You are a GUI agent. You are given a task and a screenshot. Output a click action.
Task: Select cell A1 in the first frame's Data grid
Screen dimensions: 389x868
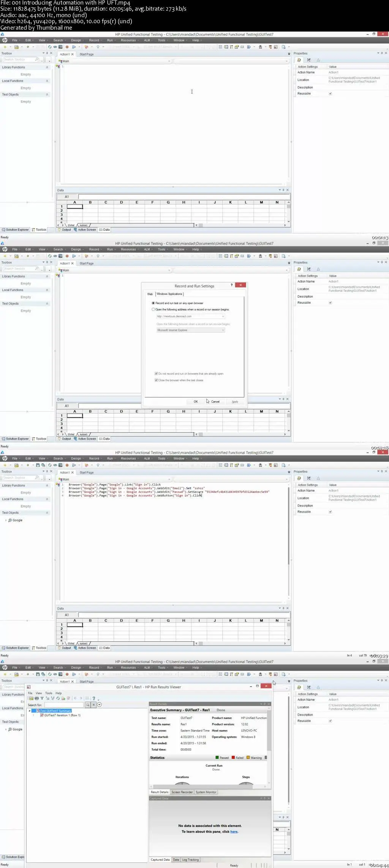(x=75, y=206)
